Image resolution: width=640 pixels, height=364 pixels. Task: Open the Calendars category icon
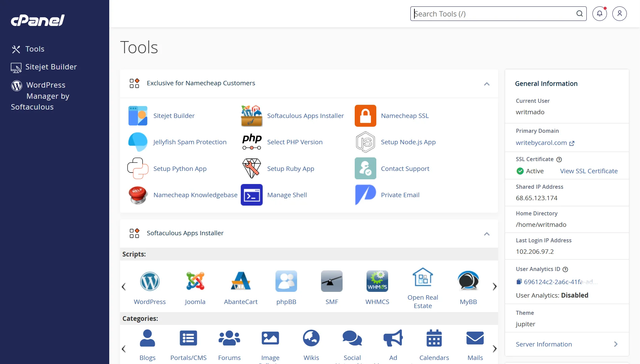click(x=434, y=338)
